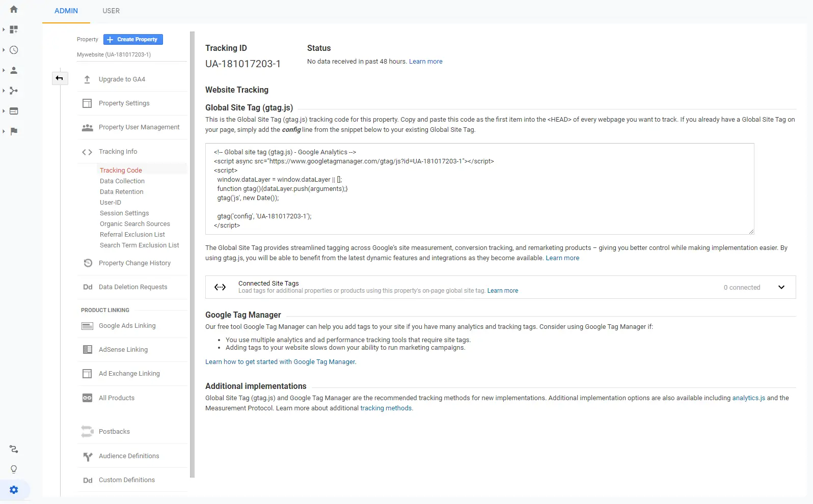Expand Conversions arrow in left sidebar

(4, 131)
